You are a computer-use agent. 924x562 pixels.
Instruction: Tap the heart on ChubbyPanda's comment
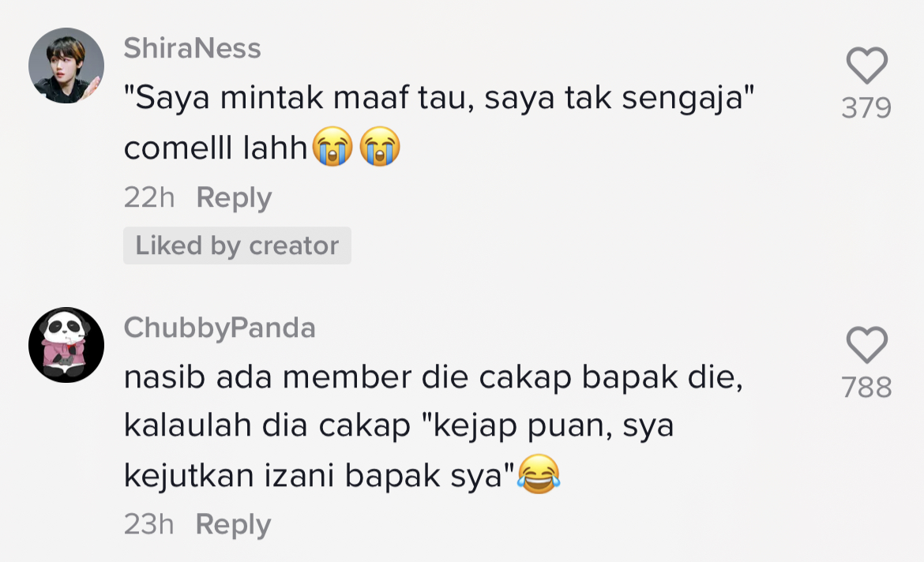[866, 346]
